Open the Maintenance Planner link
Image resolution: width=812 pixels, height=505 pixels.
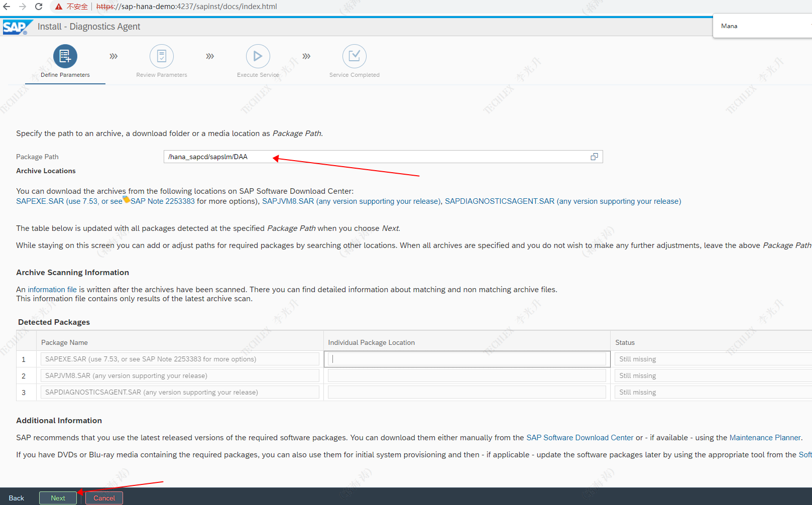[765, 438]
